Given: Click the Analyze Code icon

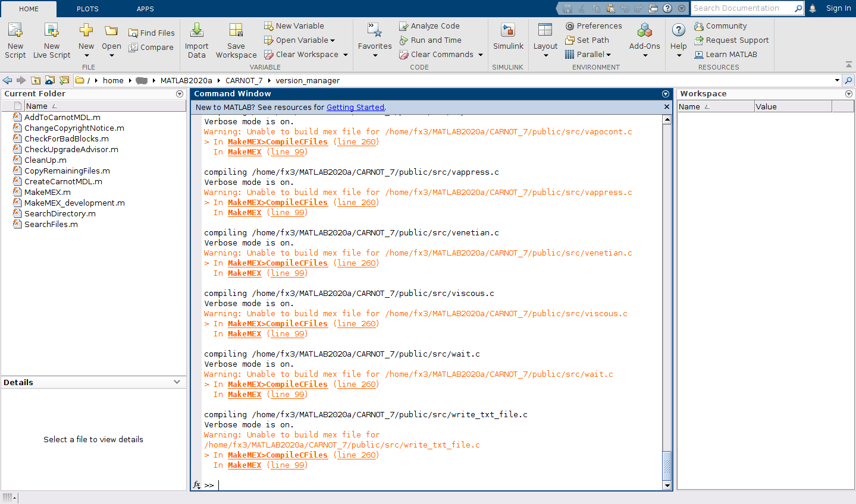Looking at the screenshot, I should point(404,26).
